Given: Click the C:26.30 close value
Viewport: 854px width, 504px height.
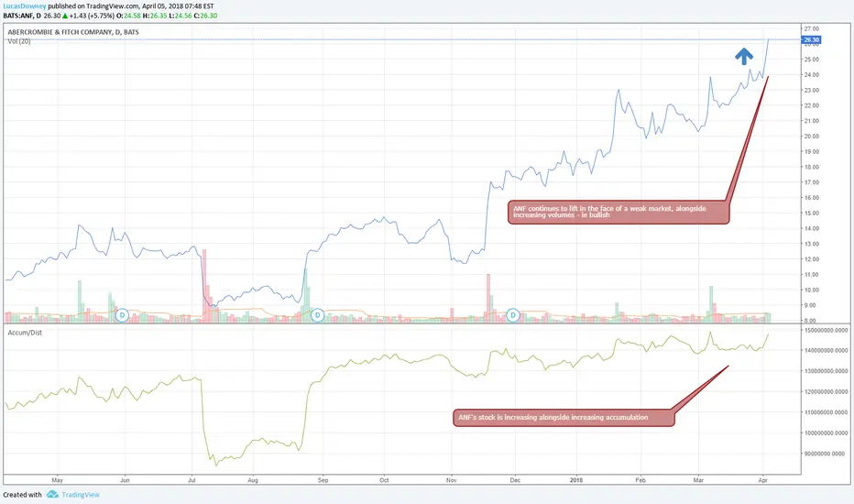Looking at the screenshot, I should [x=205, y=16].
